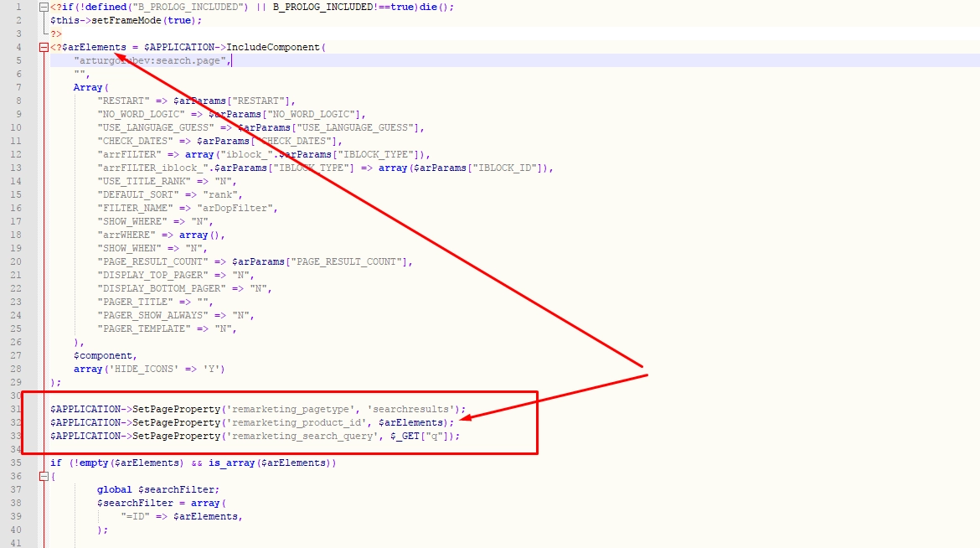The height and width of the screenshot is (548, 980).
Task: Click the $arElements variable on line 4
Action: click(x=94, y=48)
